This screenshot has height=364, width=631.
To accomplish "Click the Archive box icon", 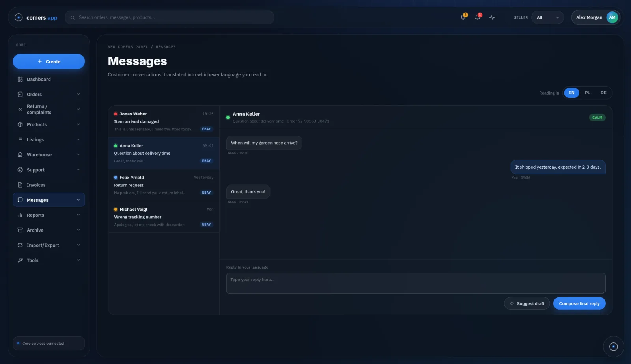I will tap(20, 230).
